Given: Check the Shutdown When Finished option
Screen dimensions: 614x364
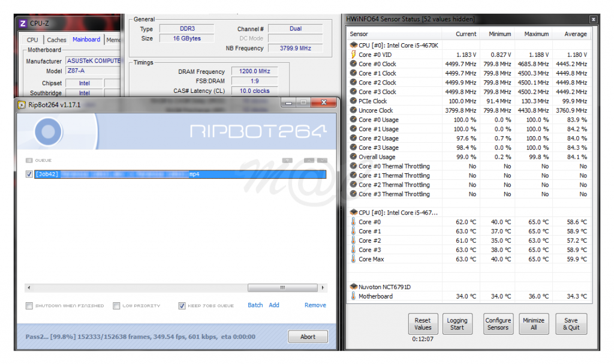Looking at the screenshot, I should click(29, 305).
